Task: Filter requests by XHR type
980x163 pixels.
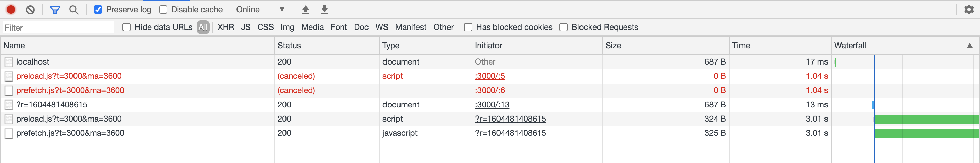Action: click(226, 28)
